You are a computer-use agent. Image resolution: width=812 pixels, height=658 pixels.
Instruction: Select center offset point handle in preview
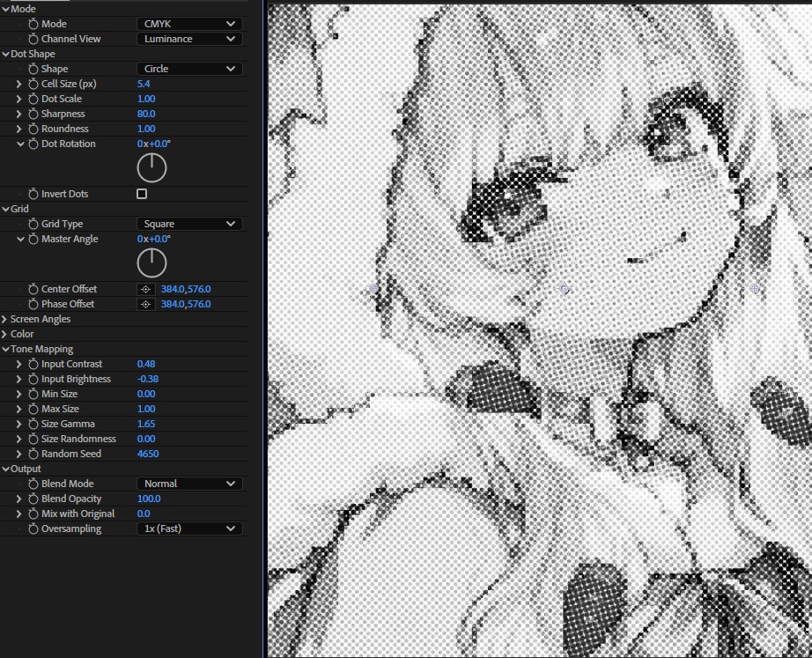(564, 289)
